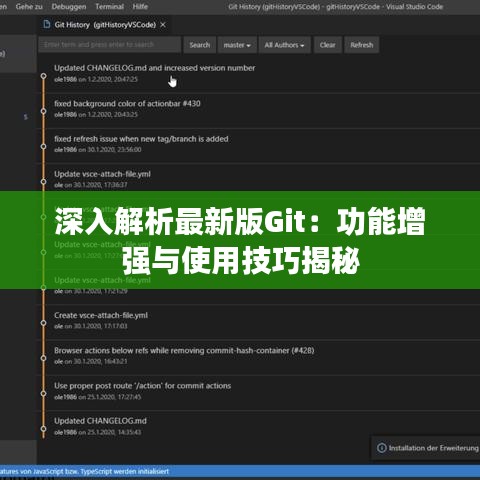Click graph node for Browser actions below refs commit
480x480 pixels.
tap(43, 358)
